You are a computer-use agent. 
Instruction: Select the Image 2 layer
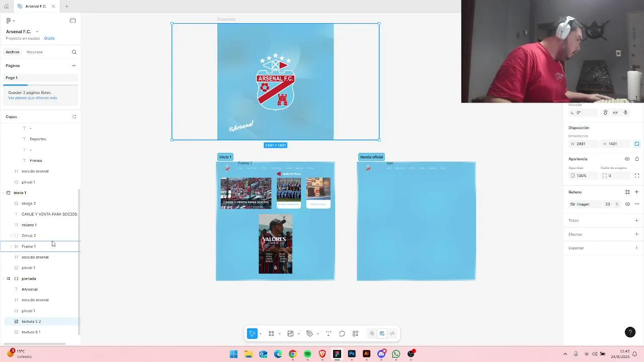coord(29,204)
